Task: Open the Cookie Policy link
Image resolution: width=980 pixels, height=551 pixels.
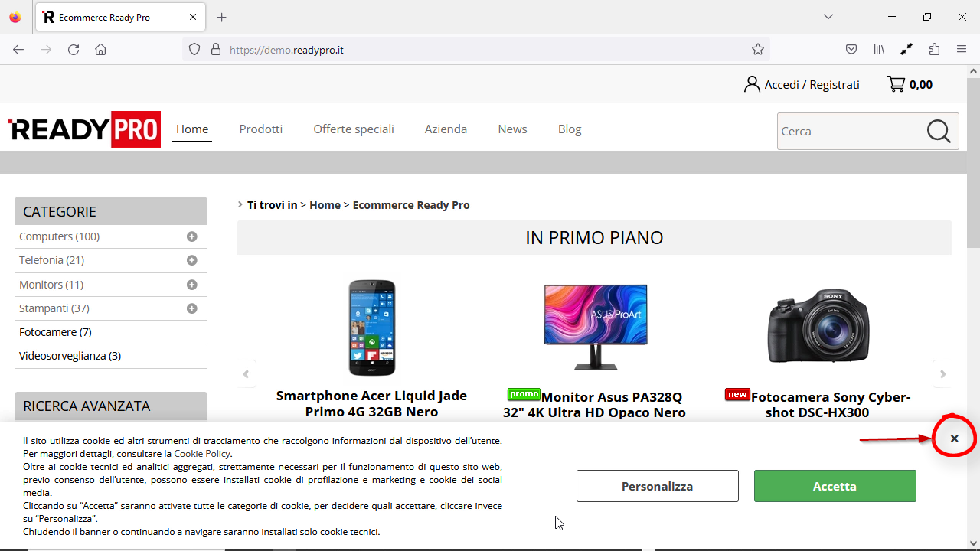Action: tap(202, 454)
